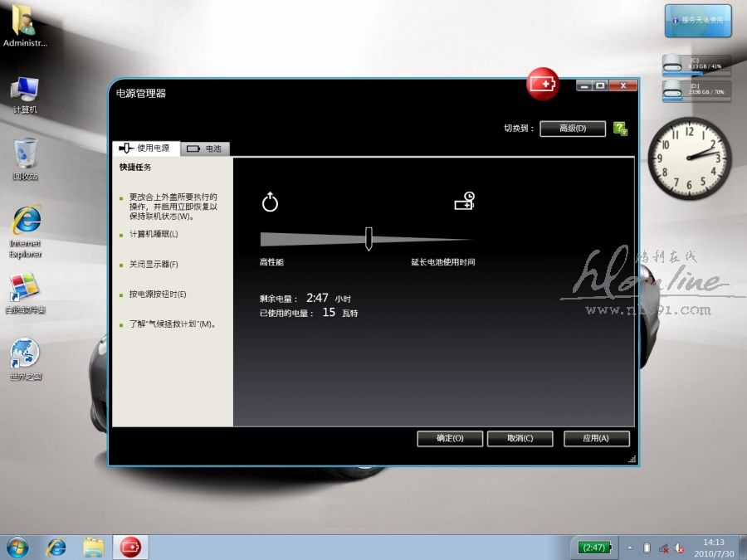Screen dimensions: 747x560
Task: Minimize the Power Manager window
Action: (584, 85)
